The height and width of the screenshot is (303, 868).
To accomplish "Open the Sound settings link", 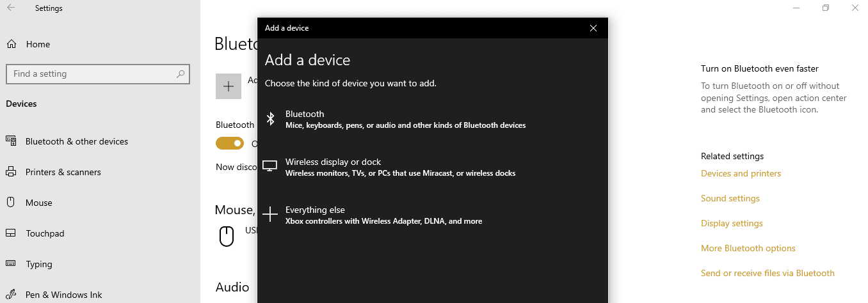I will click(730, 198).
